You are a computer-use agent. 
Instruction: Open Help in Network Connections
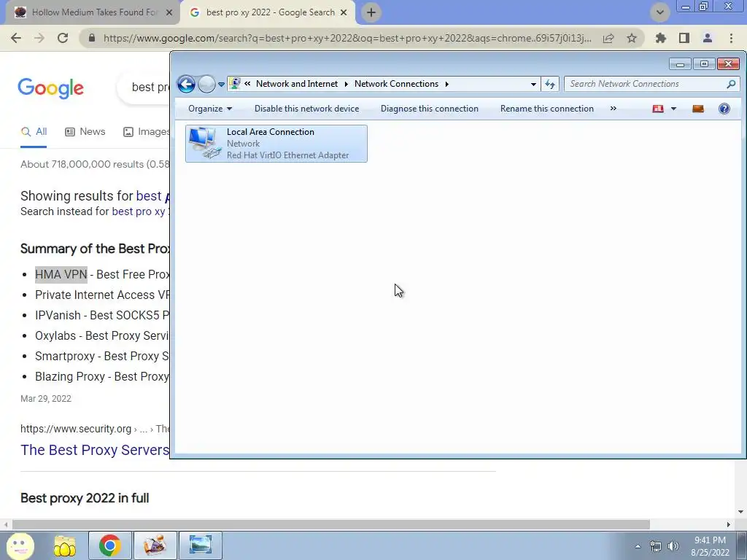click(x=724, y=109)
